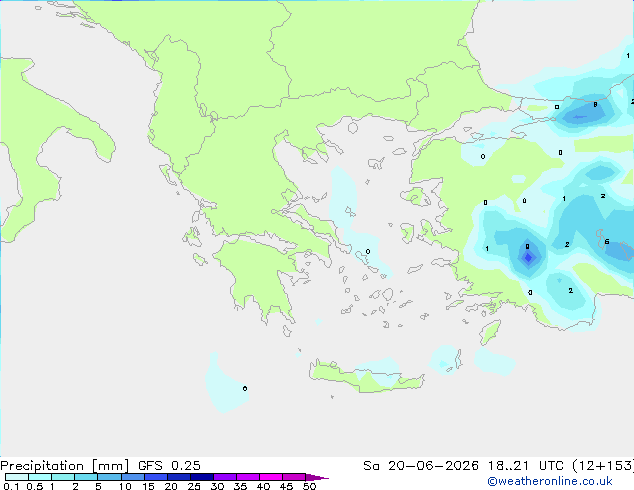Pick the purple swatch between 35 and 40
Viewport: 634px width, 490px height.
click(248, 477)
